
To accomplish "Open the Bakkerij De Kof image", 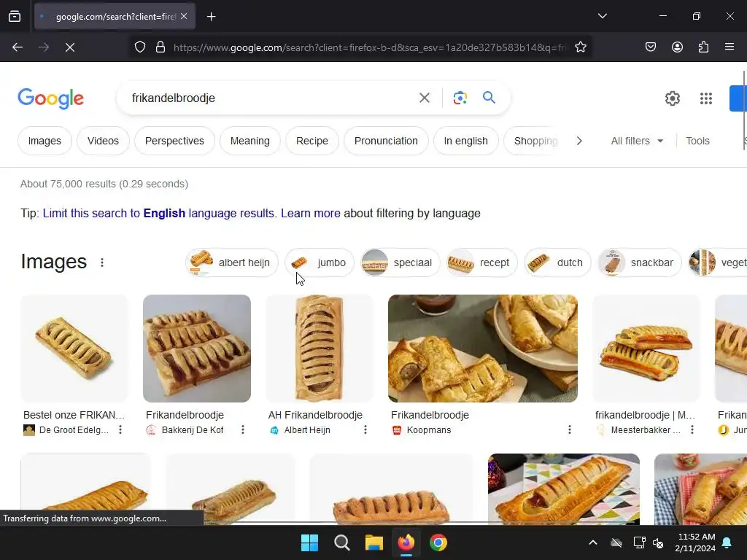I will pyautogui.click(x=197, y=349).
